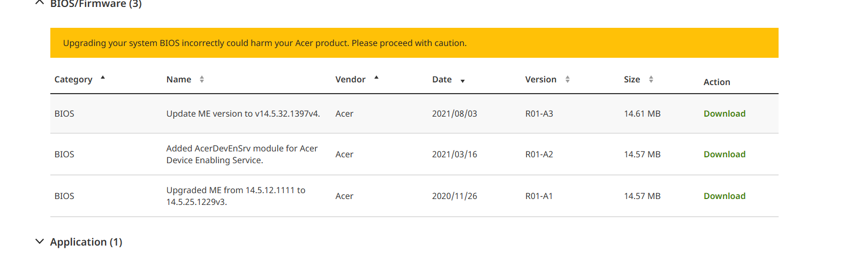The width and height of the screenshot is (868, 275).
Task: Select the AcerDevEnSrv module BIOS row
Action: (x=242, y=154)
